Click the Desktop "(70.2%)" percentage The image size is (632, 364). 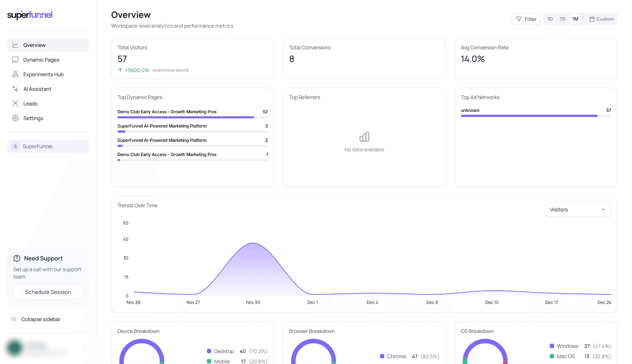pyautogui.click(x=258, y=351)
